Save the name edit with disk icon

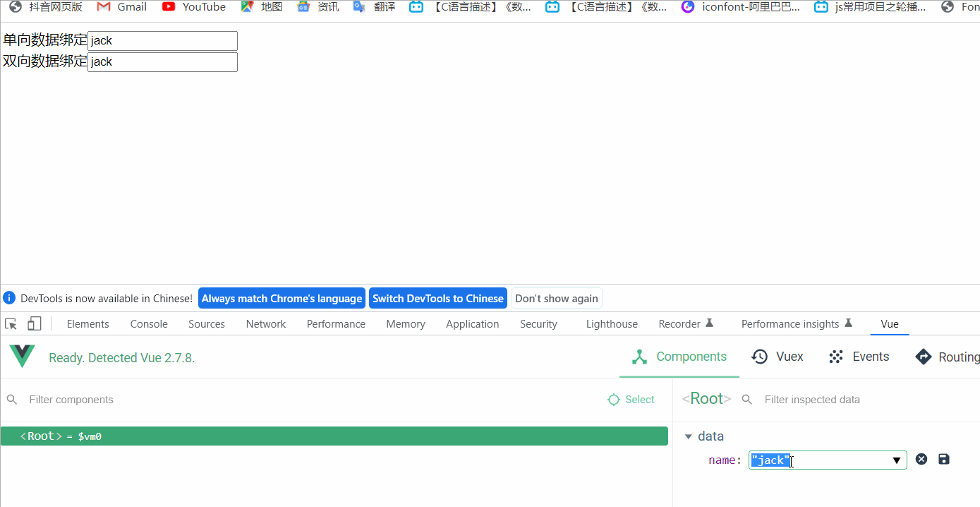point(944,459)
